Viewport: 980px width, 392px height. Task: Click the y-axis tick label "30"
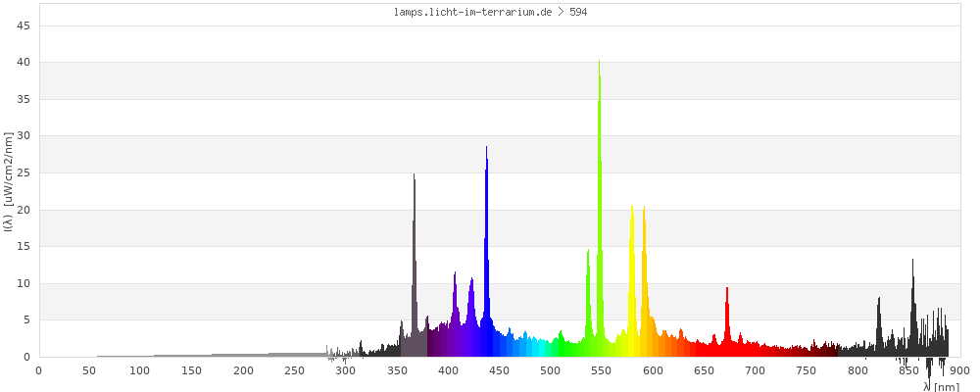coord(24,136)
